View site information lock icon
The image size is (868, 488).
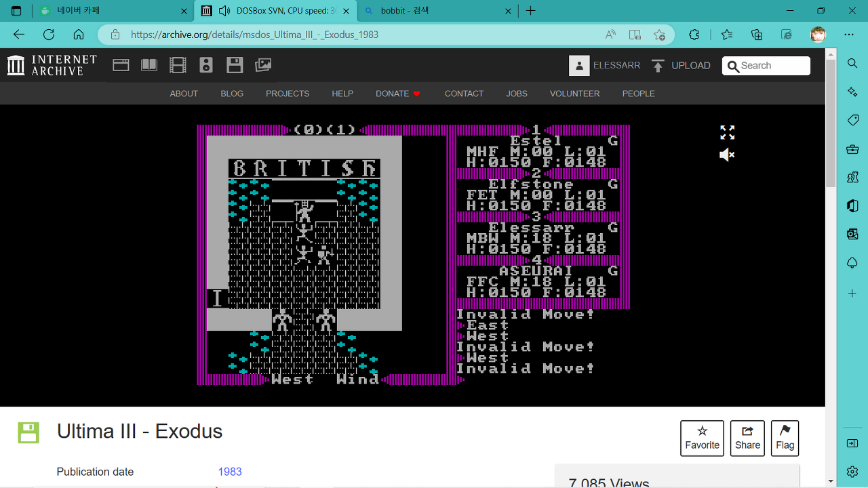click(115, 35)
